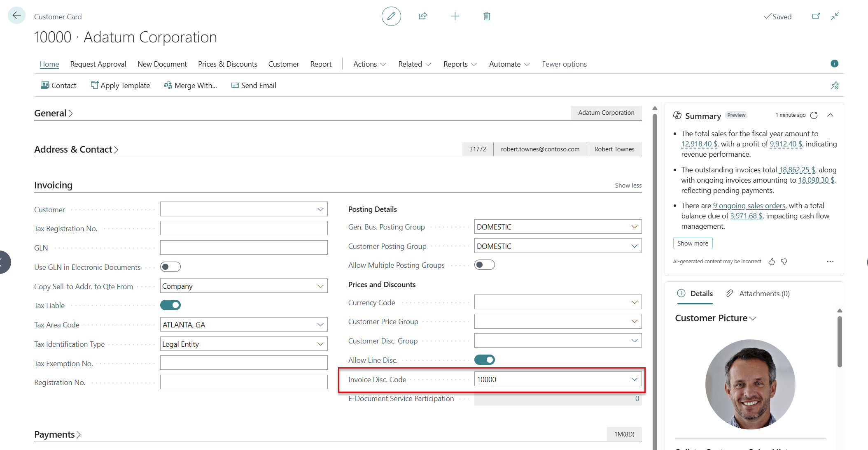
Task: Toggle the Tax Liable switch
Action: [170, 305]
